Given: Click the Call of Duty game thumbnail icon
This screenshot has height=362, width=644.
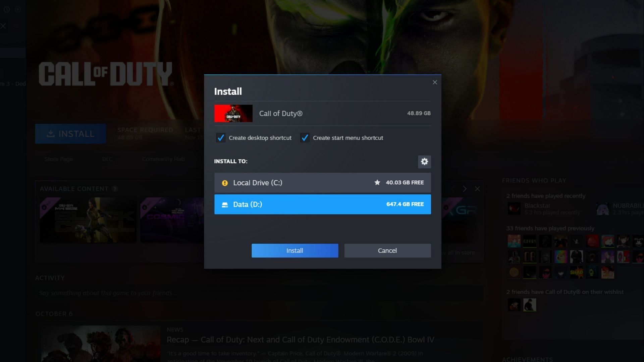Looking at the screenshot, I should [x=233, y=113].
